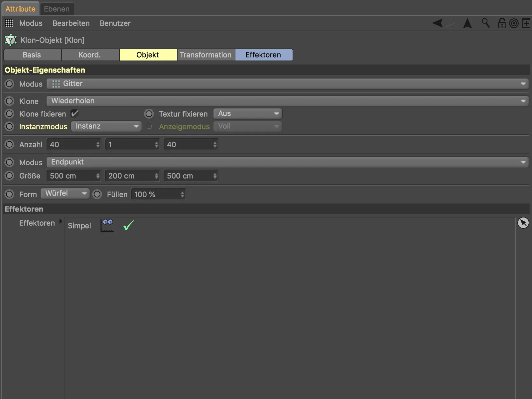Open the Modus burger icon in the Attribute toolbar

pos(9,23)
